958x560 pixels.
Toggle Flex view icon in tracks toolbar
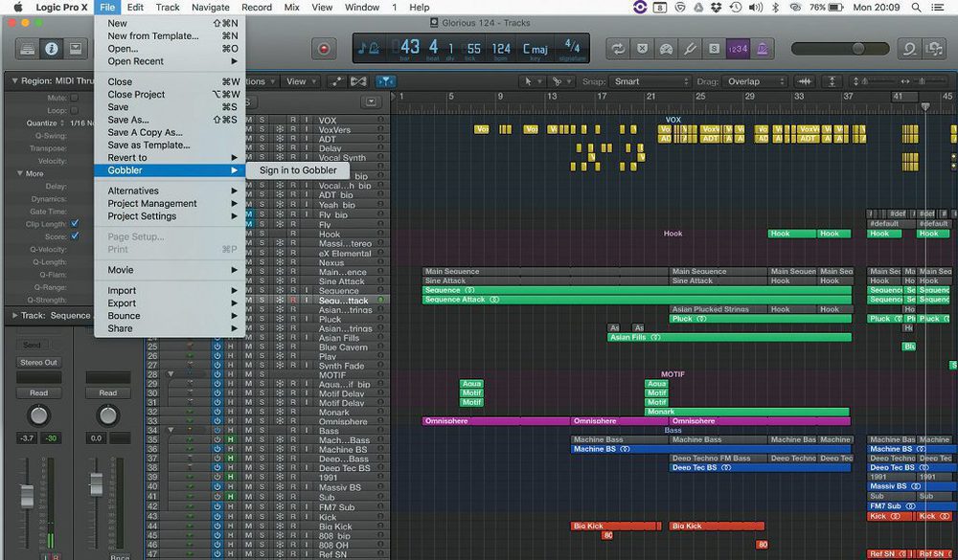pyautogui.click(x=358, y=81)
